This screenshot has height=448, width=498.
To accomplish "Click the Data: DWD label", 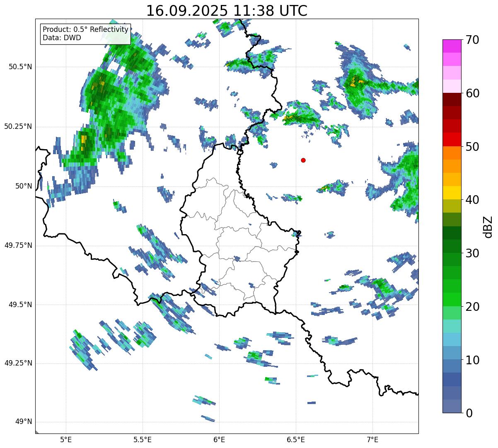I will pyautogui.click(x=62, y=38).
